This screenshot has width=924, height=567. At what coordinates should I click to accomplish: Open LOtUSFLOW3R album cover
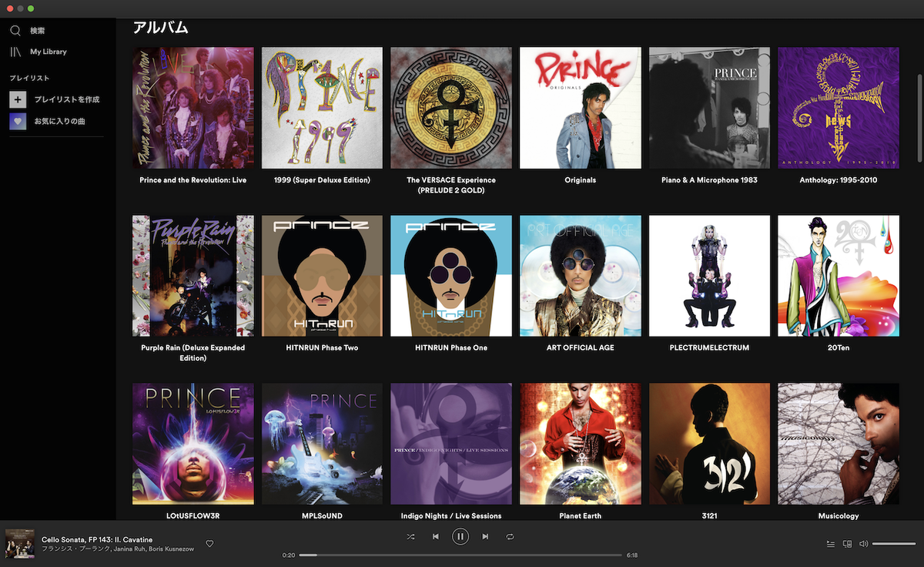tap(193, 444)
